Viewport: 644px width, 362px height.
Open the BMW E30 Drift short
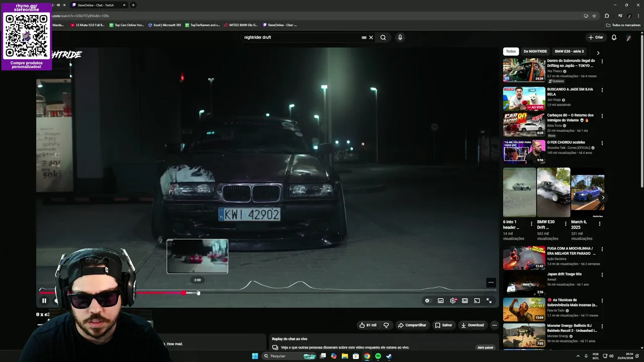tap(553, 192)
